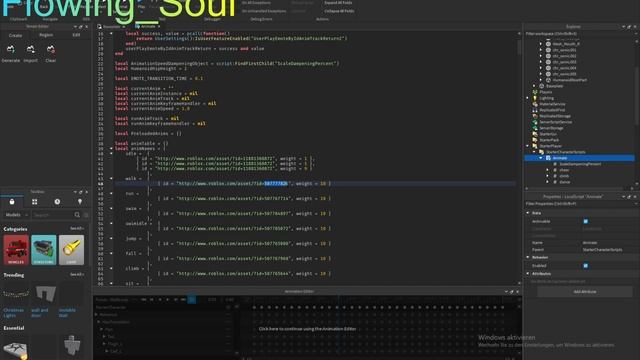The width and height of the screenshot is (640, 360).
Task: Click the Add Attribute button
Action: pyautogui.click(x=585, y=292)
